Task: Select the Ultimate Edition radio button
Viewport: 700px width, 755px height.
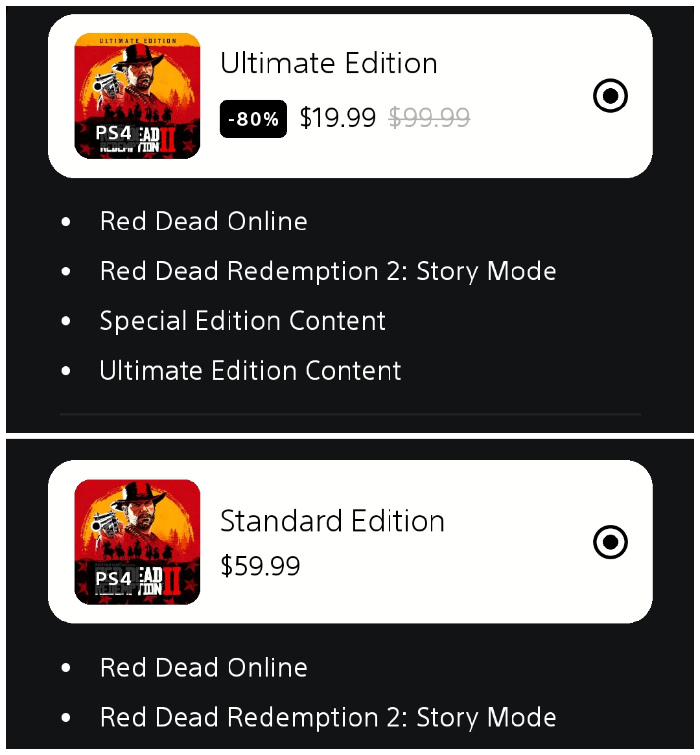Action: 610,95
